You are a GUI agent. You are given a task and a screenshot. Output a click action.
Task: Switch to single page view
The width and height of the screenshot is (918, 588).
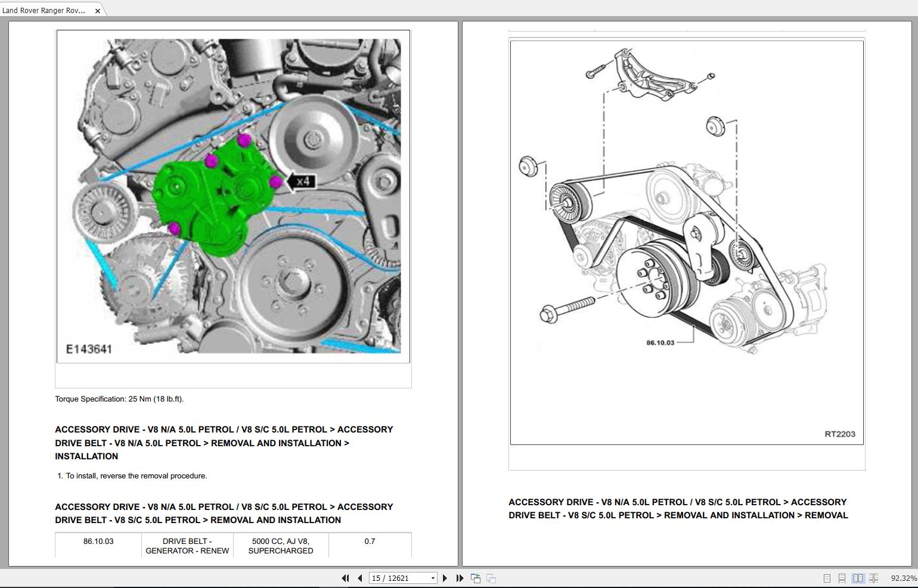(827, 578)
